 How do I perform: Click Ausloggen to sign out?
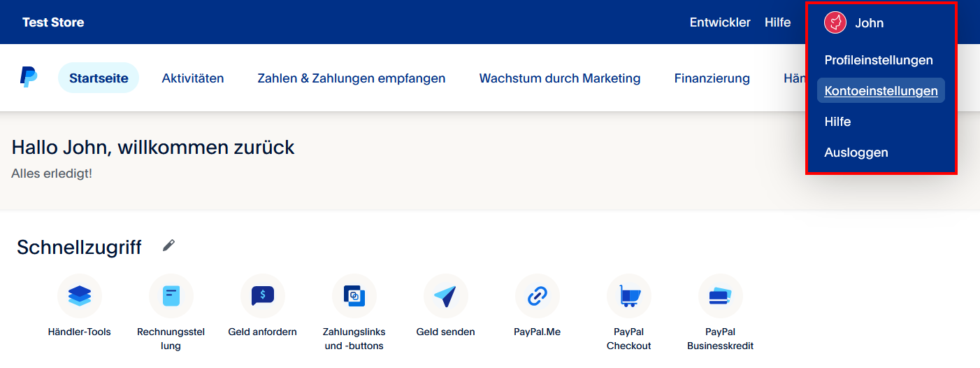[856, 153]
